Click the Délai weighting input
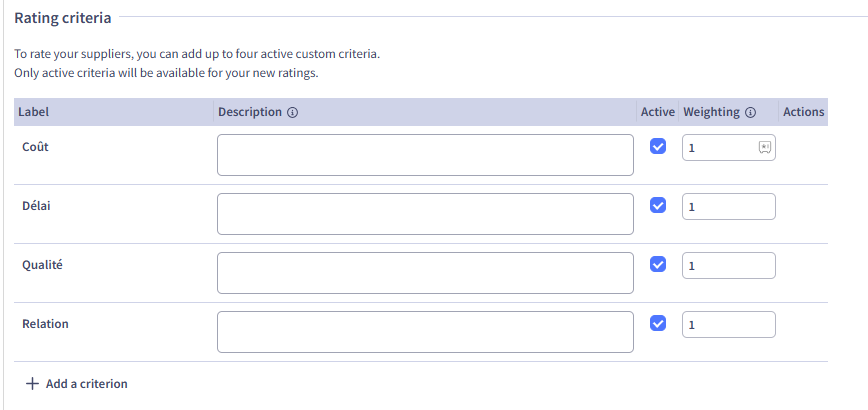 coord(729,207)
